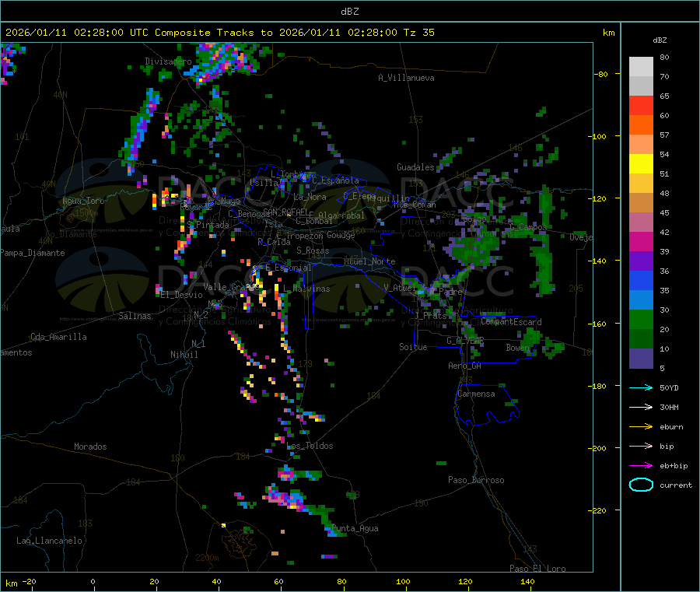Image resolution: width=700 pixels, height=592 pixels.
Task: Click the CompantEscard map label
Action: (x=511, y=321)
